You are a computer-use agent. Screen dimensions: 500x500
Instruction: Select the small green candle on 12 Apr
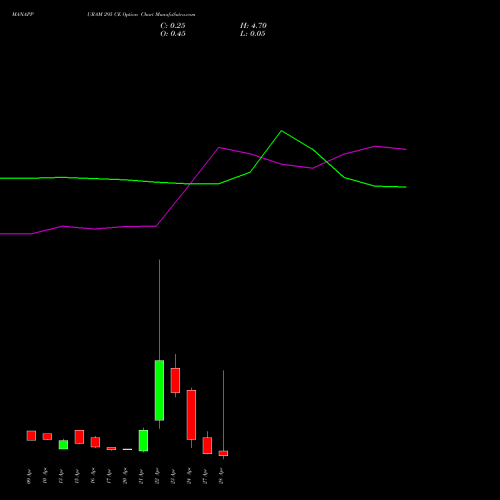[x=63, y=445]
